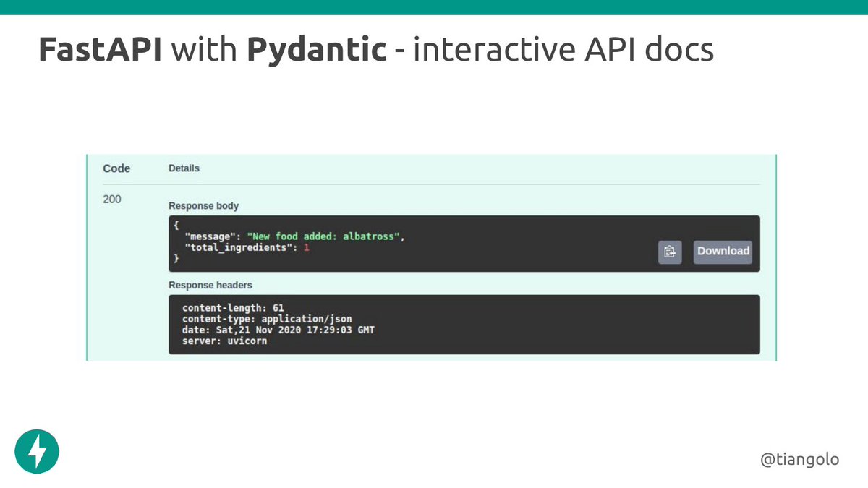Click the server: uvicorn line
The width and height of the screenshot is (868, 488).
[x=224, y=341]
